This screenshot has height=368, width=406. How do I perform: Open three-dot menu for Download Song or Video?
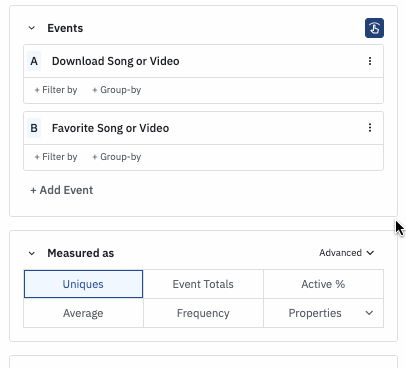pos(370,61)
